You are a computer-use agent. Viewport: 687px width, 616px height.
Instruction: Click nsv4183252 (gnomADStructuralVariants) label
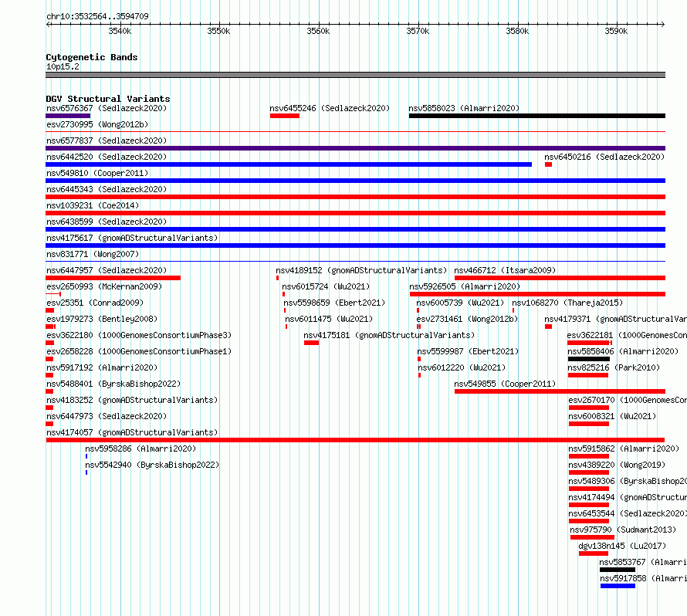pos(132,400)
